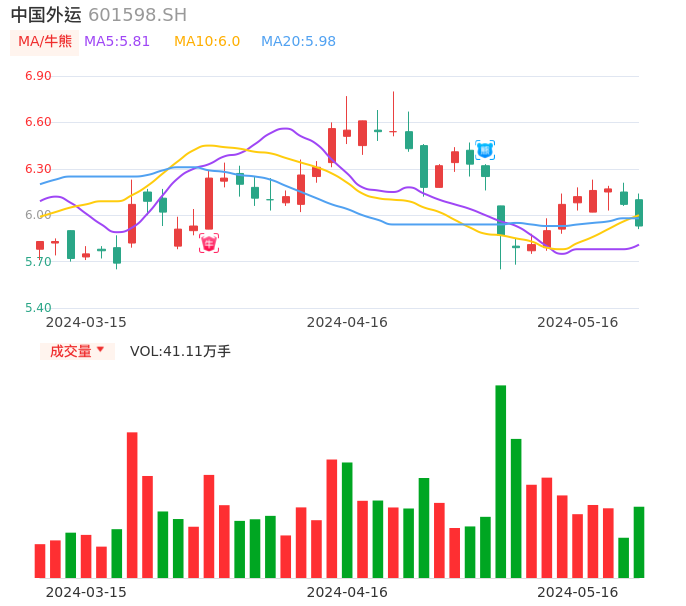Click the VOL:41.11万手 volume readout
686x606 pixels.
[x=180, y=351]
